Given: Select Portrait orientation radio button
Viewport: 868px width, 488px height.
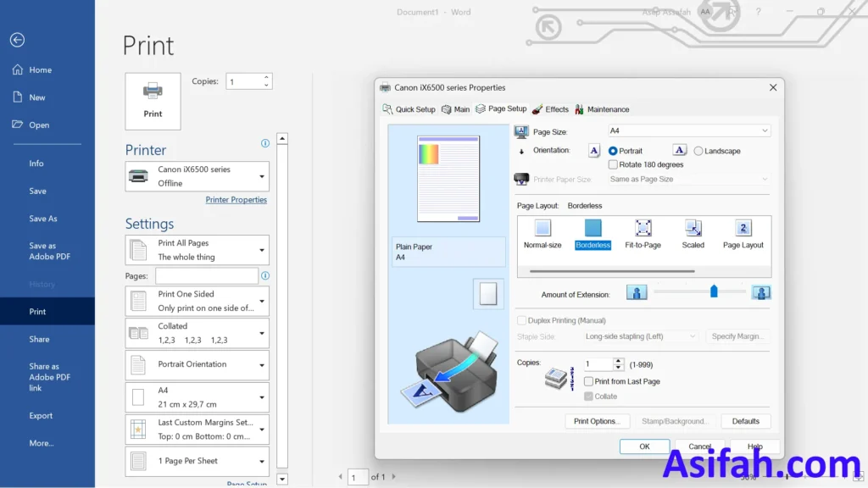Looking at the screenshot, I should tap(613, 151).
